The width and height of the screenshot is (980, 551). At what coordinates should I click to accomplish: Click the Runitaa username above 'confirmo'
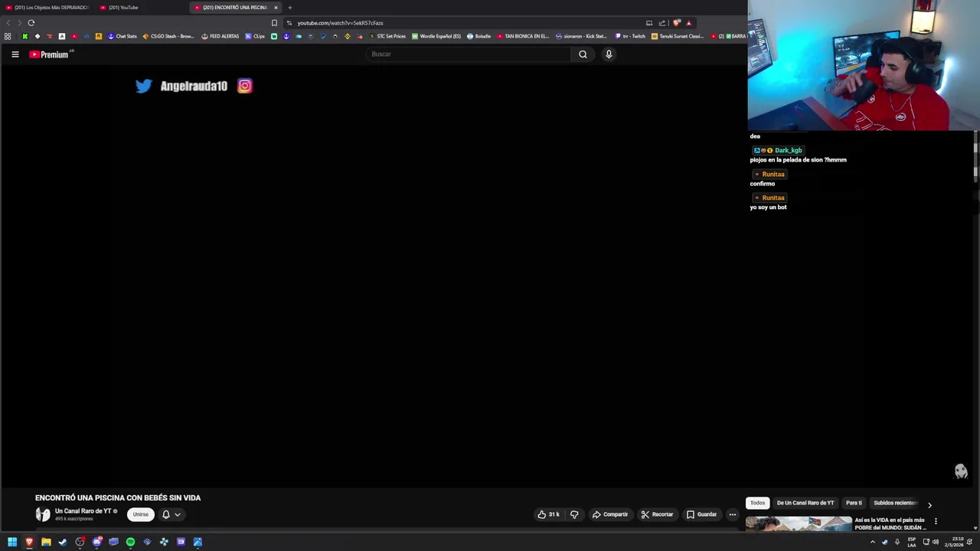tap(773, 174)
